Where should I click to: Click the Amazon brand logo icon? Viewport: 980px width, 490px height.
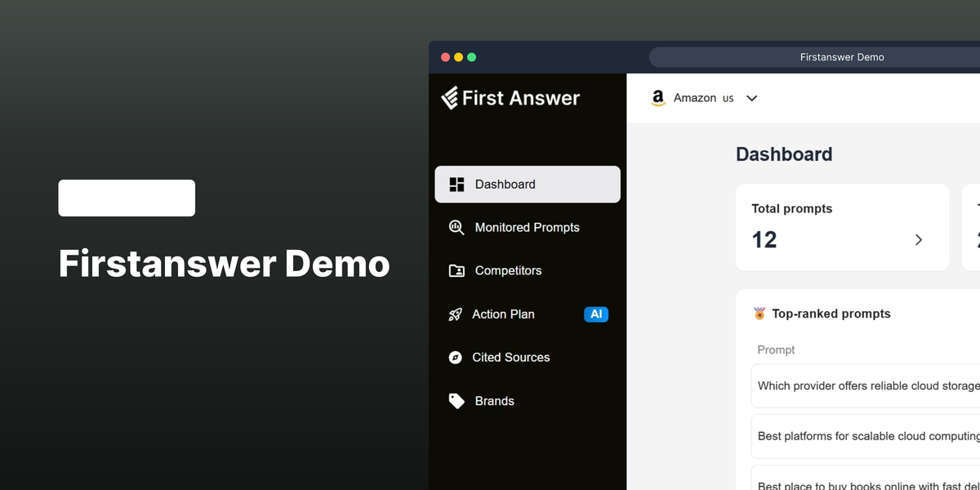658,98
